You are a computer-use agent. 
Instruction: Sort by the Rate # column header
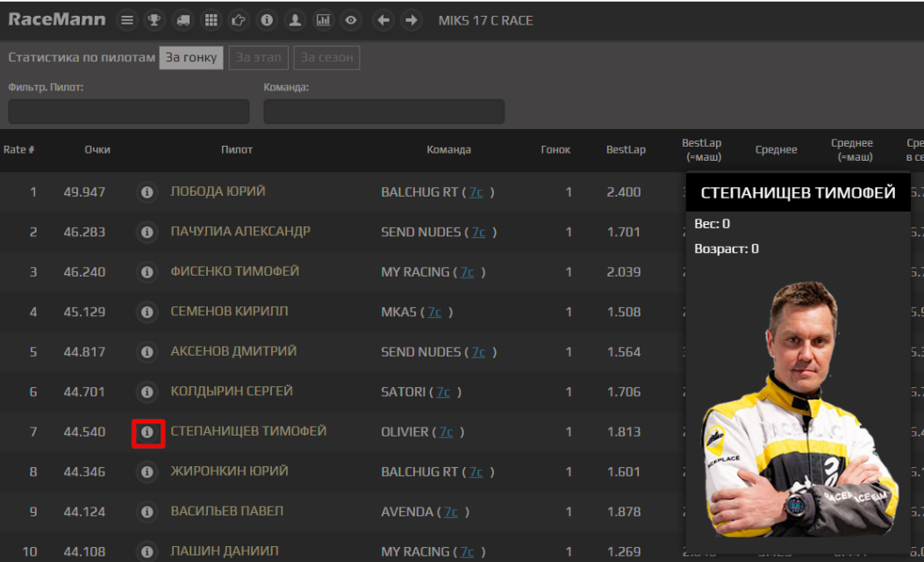[x=18, y=150]
